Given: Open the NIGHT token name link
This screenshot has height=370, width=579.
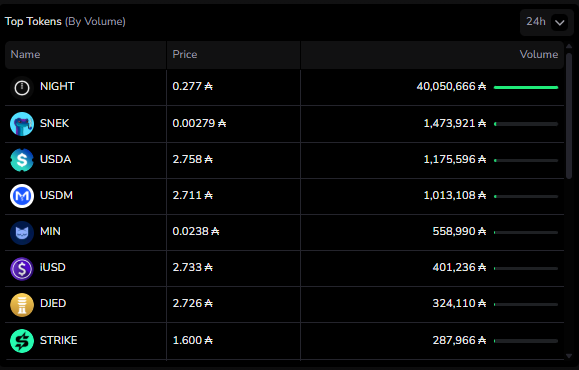Looking at the screenshot, I should pyautogui.click(x=57, y=86).
